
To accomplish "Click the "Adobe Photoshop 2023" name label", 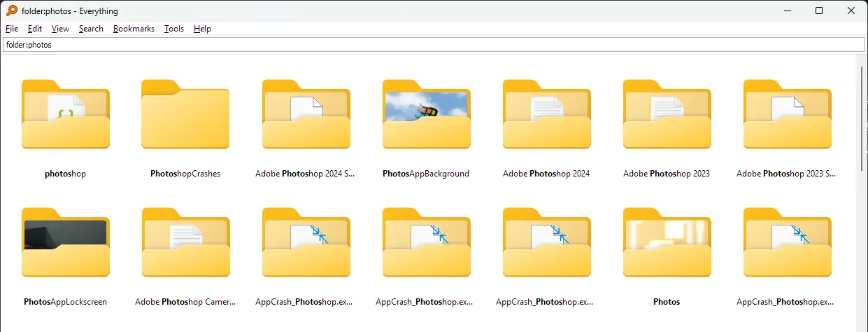I will [667, 174].
